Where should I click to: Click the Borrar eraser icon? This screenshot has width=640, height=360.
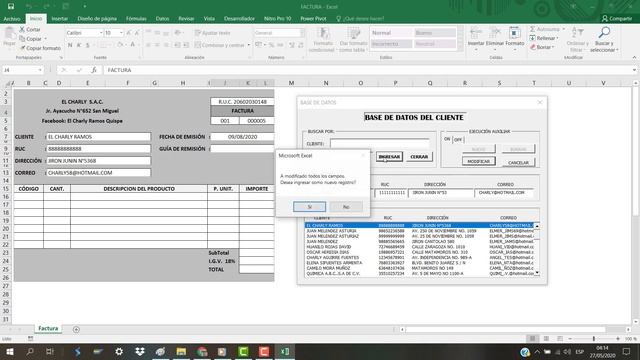coord(533,47)
